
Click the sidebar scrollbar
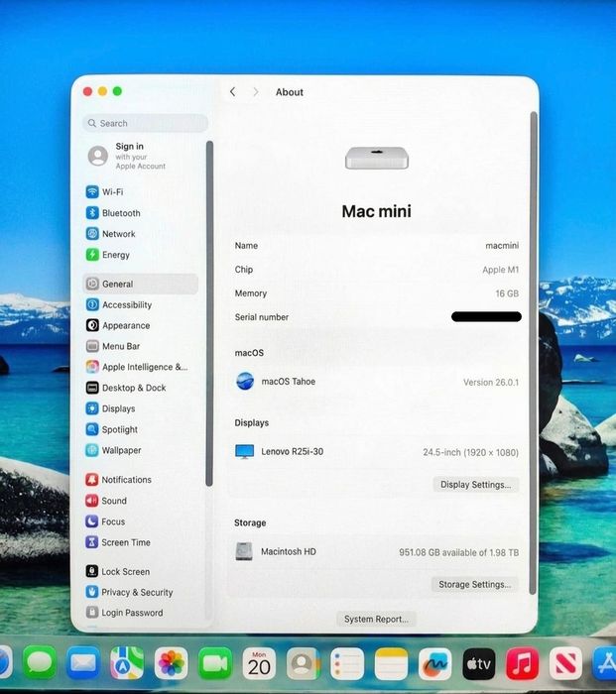click(x=209, y=314)
